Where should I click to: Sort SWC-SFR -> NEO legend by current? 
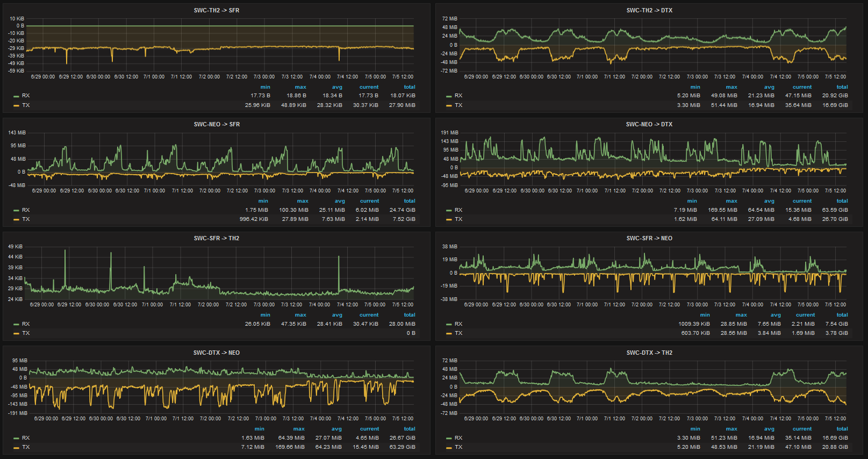[805, 315]
